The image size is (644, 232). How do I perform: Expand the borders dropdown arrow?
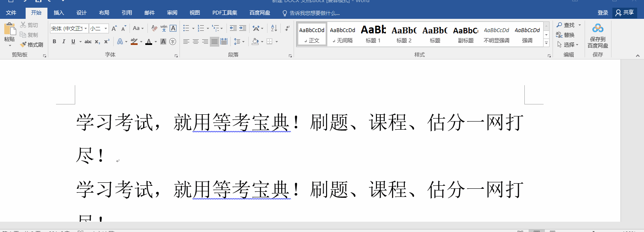click(x=277, y=42)
